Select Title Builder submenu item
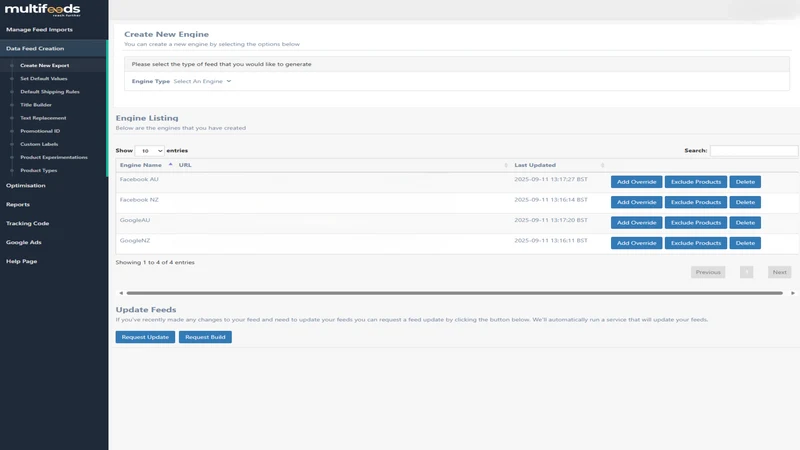 [x=36, y=105]
